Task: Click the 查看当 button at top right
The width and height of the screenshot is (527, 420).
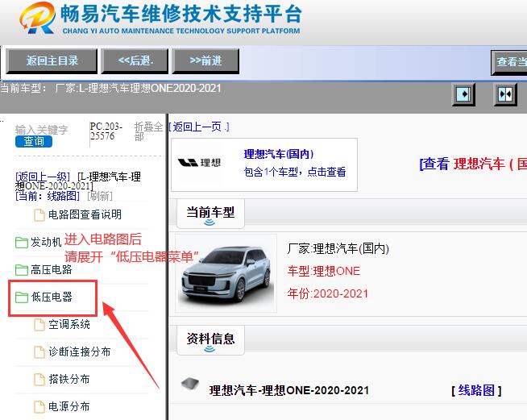Action: pyautogui.click(x=508, y=62)
